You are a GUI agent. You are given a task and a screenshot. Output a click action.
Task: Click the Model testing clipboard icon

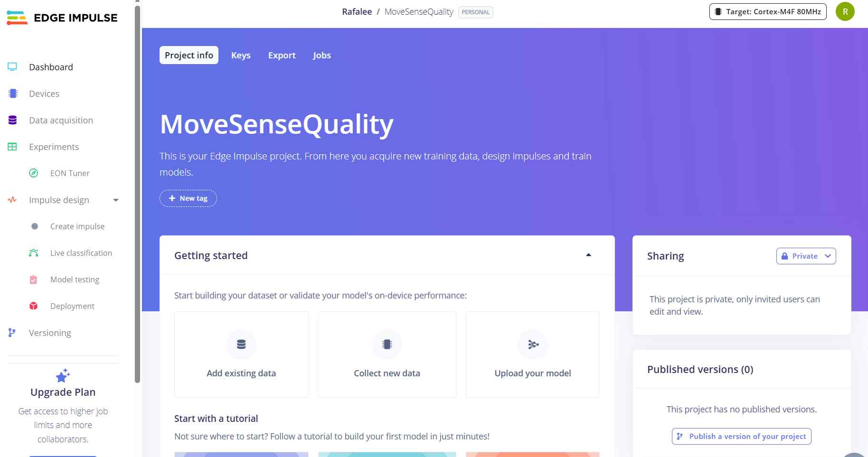[33, 280]
